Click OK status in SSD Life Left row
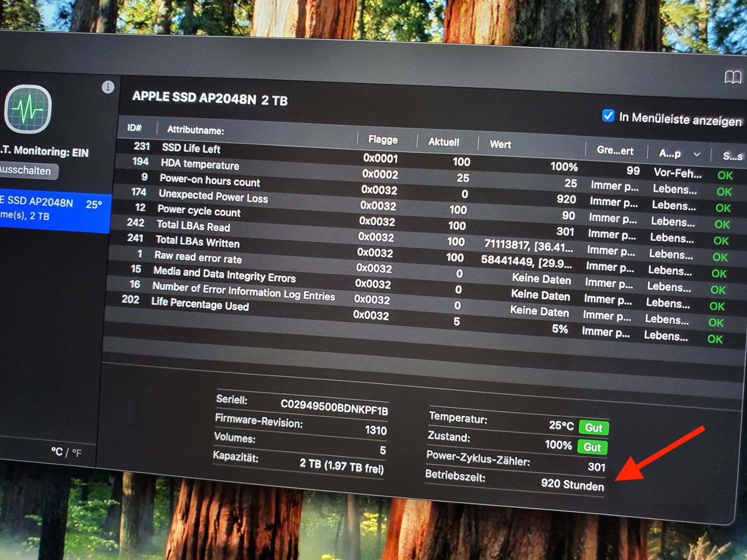 (x=725, y=175)
